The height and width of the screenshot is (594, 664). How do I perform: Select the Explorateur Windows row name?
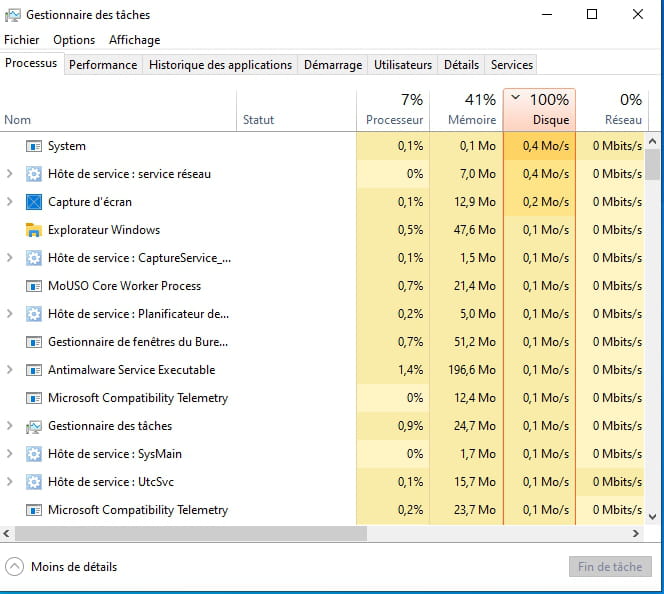[104, 230]
